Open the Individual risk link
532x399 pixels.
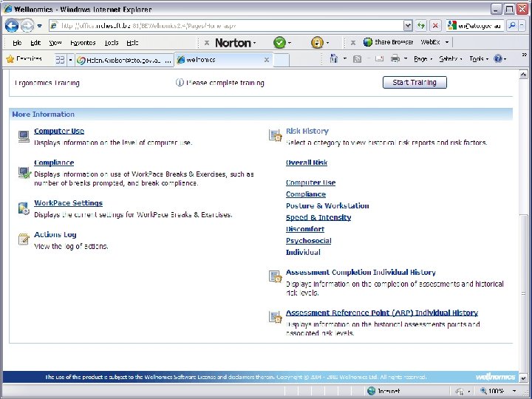(303, 252)
